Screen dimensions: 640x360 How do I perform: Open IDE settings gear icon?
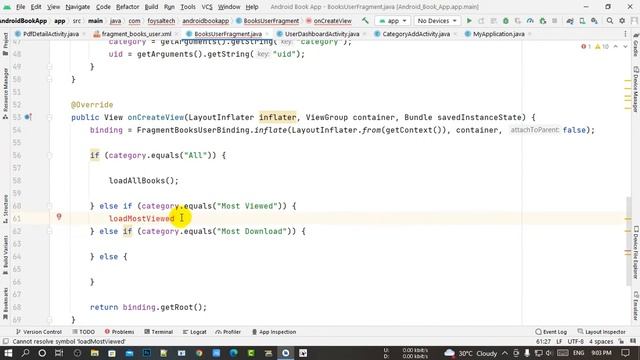[622, 21]
